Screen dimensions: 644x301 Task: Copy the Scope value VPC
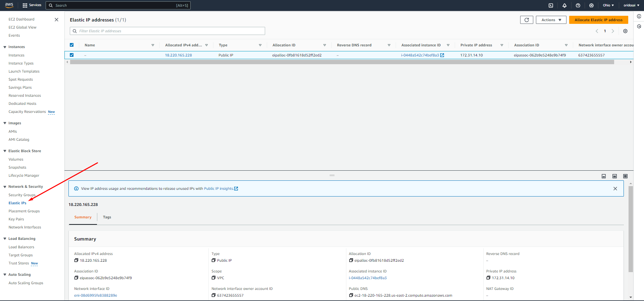tap(213, 278)
